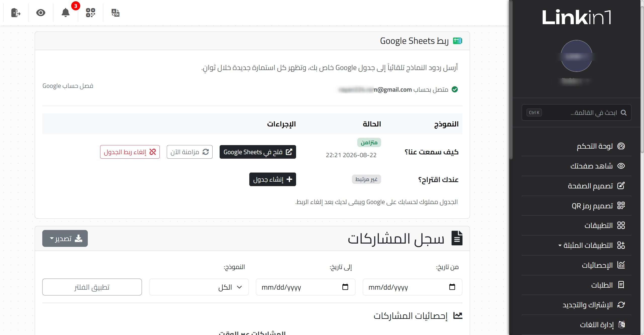The height and width of the screenshot is (335, 644).
Task: Click form name عندك اقتراح؟
Action: coord(438,180)
